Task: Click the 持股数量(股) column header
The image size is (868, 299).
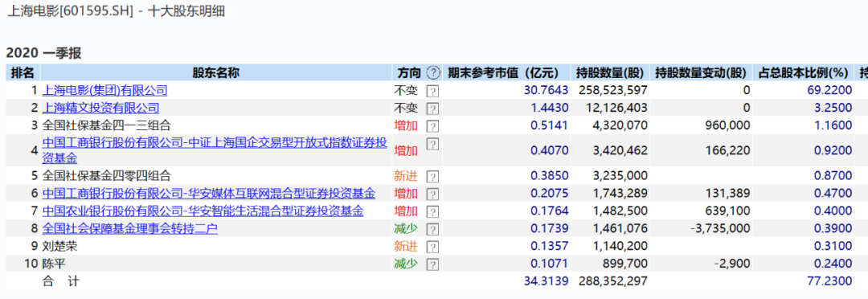Action: [x=610, y=72]
